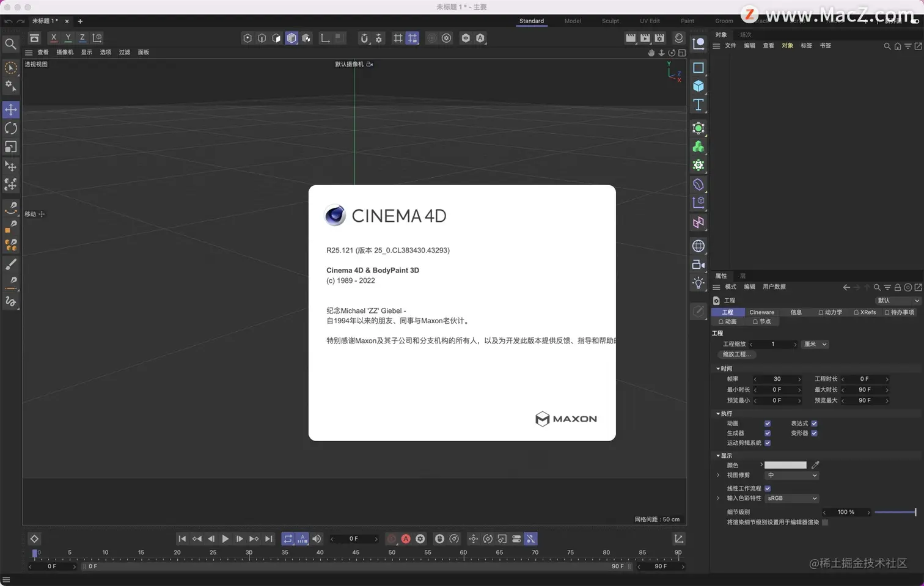Screen dimensions: 924x586
Task: Collapse the 执行 section
Action: point(718,414)
